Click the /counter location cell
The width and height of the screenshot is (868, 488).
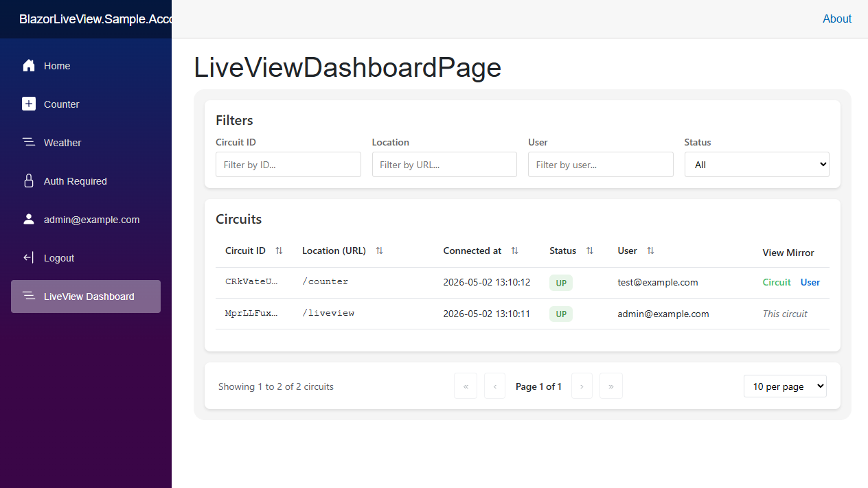coord(325,282)
